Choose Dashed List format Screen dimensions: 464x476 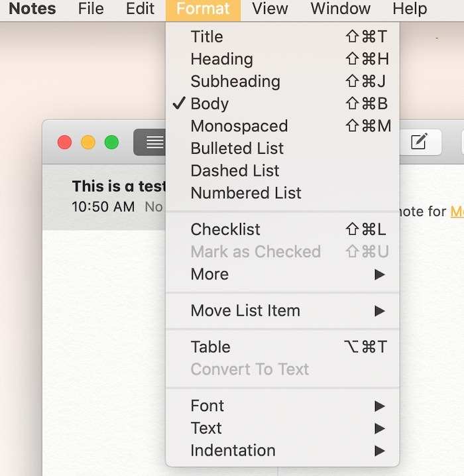(282, 170)
